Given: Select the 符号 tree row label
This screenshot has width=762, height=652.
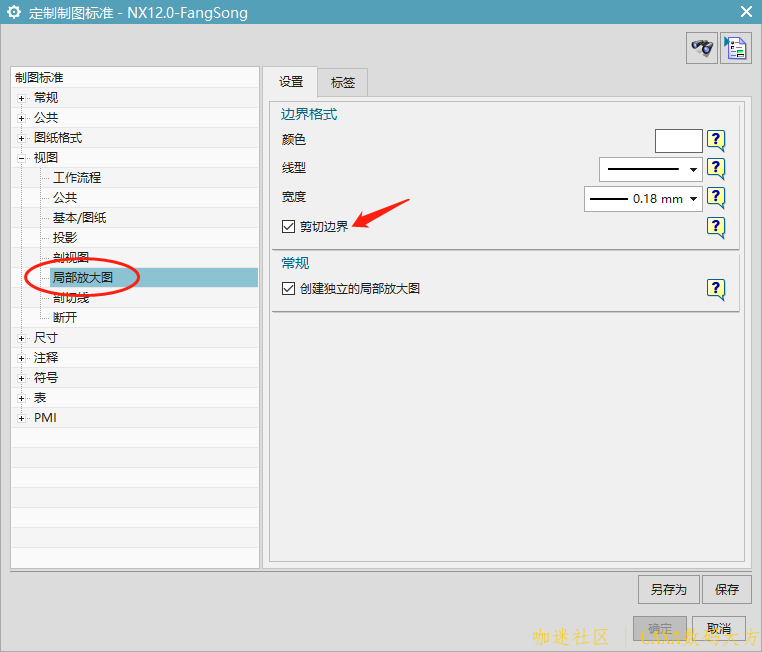Looking at the screenshot, I should [x=46, y=378].
